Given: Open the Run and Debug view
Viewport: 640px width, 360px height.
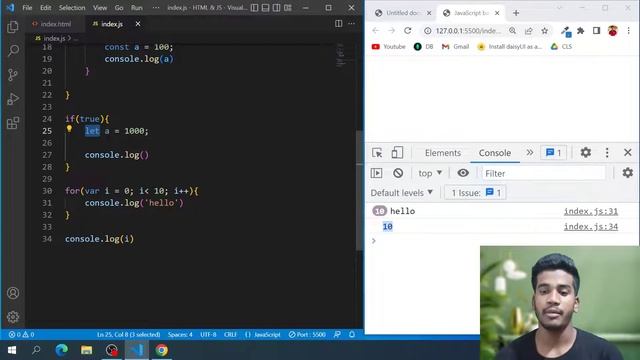Looking at the screenshot, I should 13,99.
